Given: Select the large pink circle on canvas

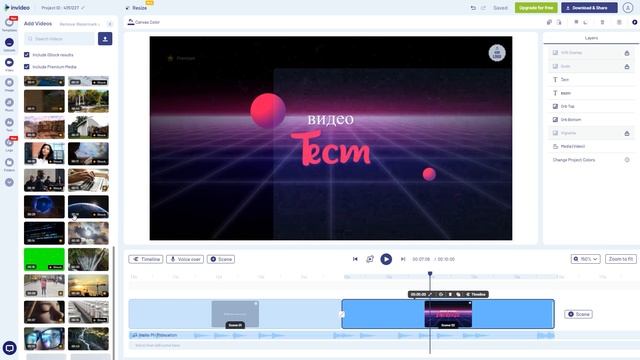Looking at the screenshot, I should point(268,111).
